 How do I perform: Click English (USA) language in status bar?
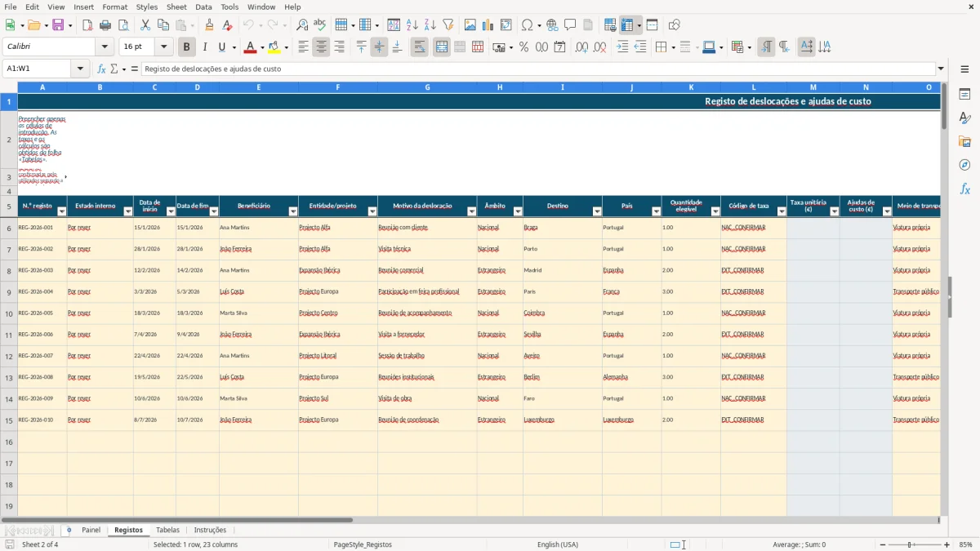(557, 544)
